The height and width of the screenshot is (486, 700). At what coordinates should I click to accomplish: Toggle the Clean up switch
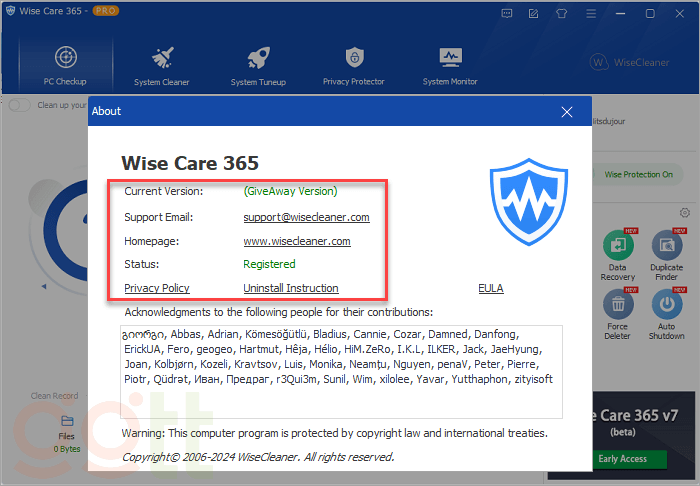pyautogui.click(x=19, y=105)
